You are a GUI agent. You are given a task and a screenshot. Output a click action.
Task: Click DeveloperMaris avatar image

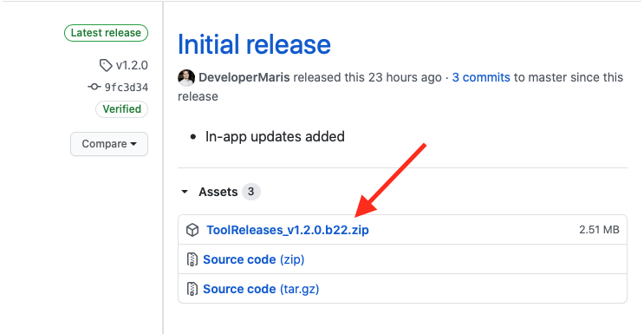[x=186, y=78]
